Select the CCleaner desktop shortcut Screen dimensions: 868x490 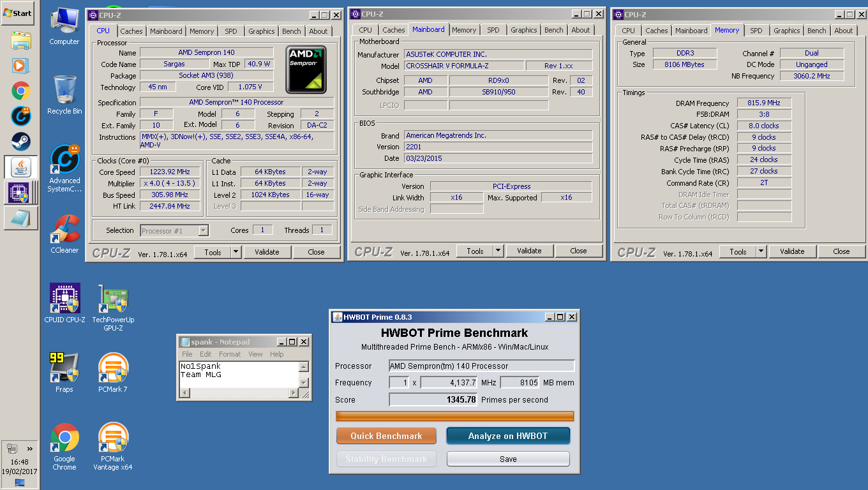click(64, 234)
